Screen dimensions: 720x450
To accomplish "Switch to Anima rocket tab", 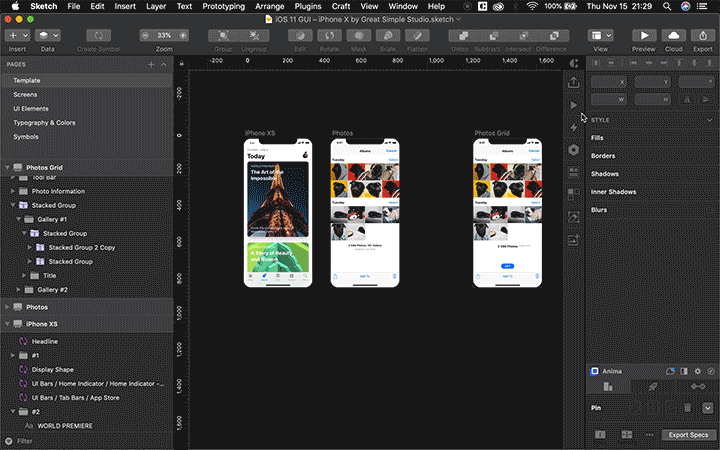I will pos(652,387).
